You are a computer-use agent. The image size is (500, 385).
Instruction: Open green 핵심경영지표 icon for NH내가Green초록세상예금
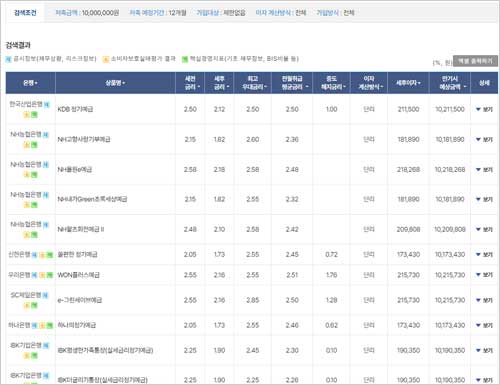tap(34, 205)
